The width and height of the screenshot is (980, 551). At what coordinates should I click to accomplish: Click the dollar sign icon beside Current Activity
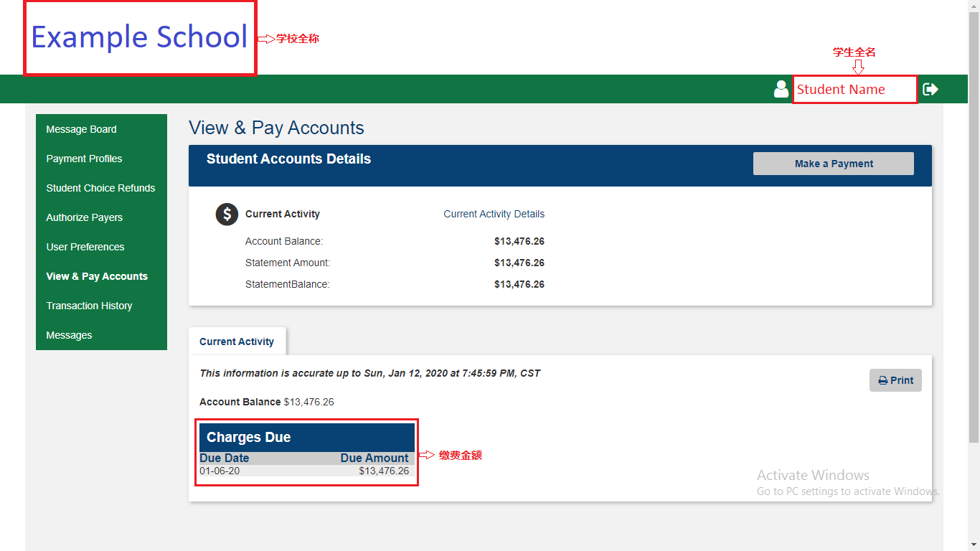227,214
